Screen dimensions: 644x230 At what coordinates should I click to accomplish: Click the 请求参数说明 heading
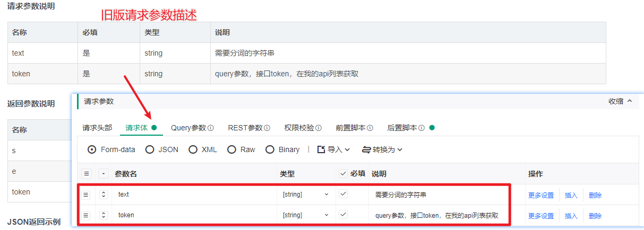click(31, 6)
